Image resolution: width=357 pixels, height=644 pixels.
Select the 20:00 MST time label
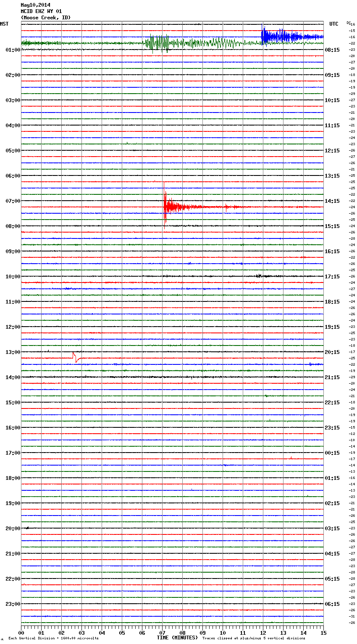[13, 529]
